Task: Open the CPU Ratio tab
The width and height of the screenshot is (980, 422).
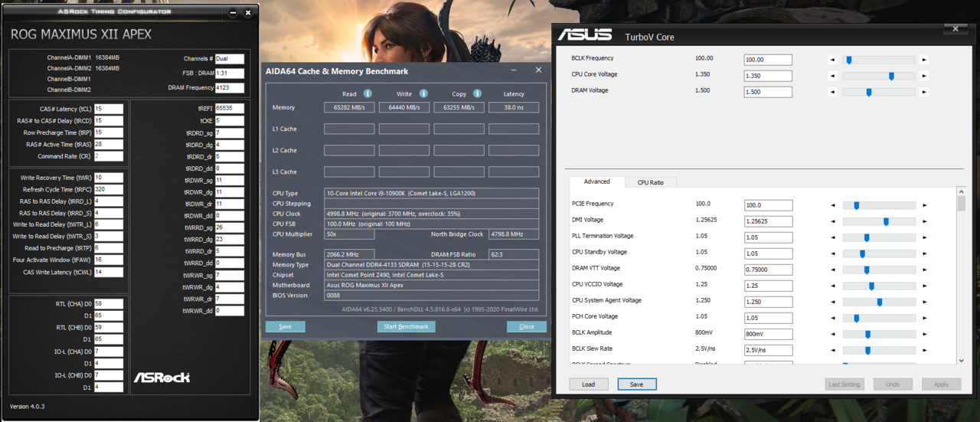Action: click(x=651, y=182)
